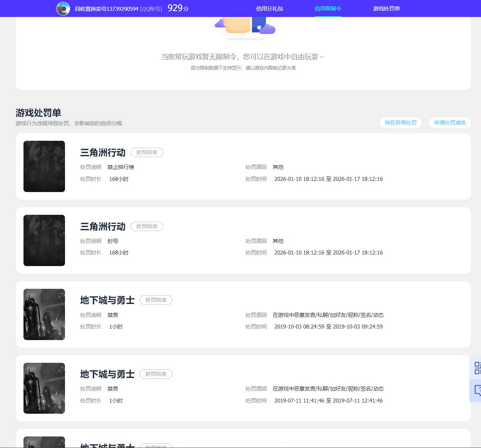The height and width of the screenshot is (448, 481).
Task: Click 申请处罚减免 button
Action: coord(450,123)
